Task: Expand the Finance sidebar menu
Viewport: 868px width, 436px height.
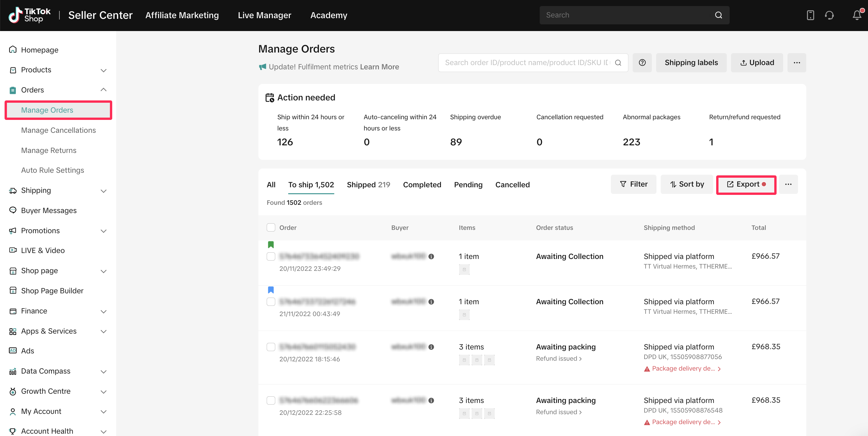Action: click(103, 311)
